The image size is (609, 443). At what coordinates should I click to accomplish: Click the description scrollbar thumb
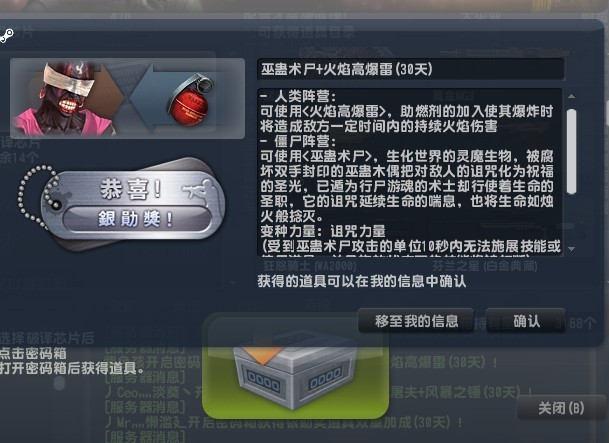(571, 151)
